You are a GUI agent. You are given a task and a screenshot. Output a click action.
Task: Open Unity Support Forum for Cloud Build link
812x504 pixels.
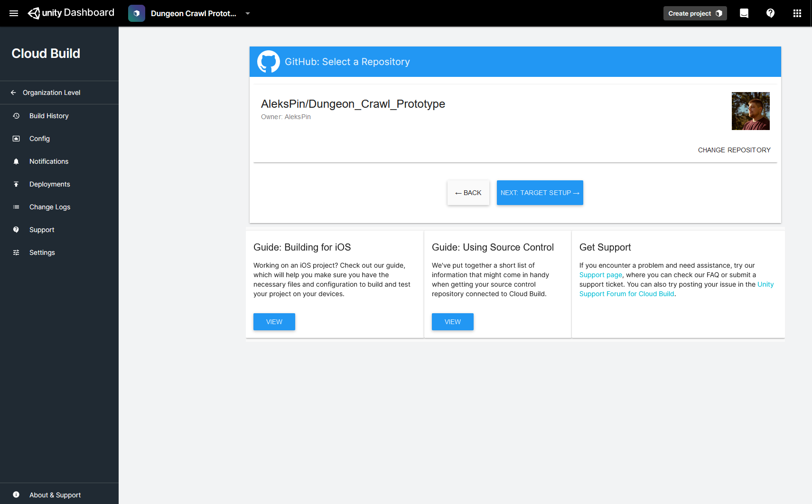pyautogui.click(x=627, y=294)
